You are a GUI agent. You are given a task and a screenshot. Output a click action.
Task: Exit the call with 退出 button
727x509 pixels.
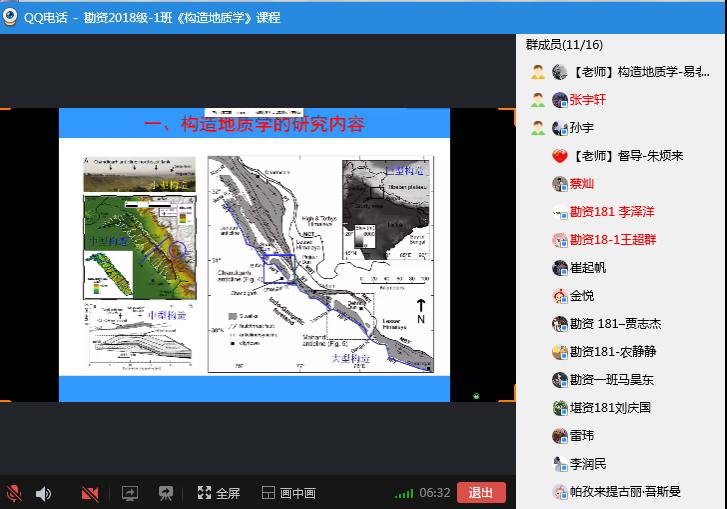click(x=481, y=492)
